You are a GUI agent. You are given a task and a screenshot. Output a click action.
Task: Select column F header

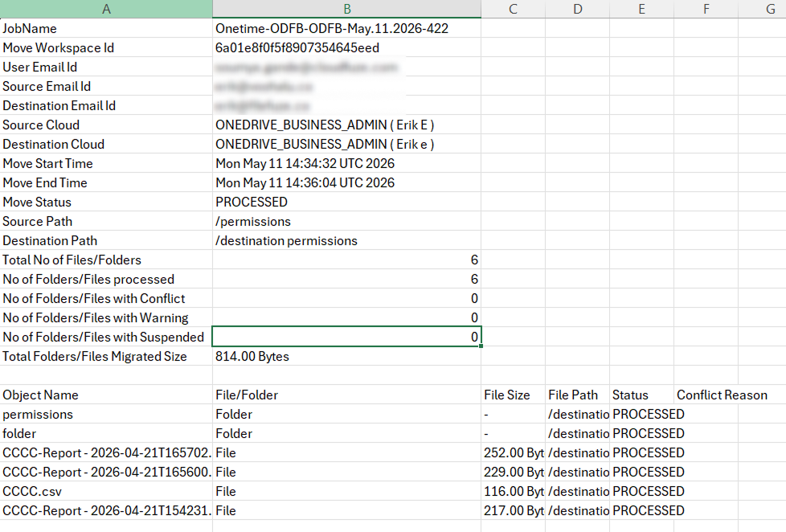(706, 9)
